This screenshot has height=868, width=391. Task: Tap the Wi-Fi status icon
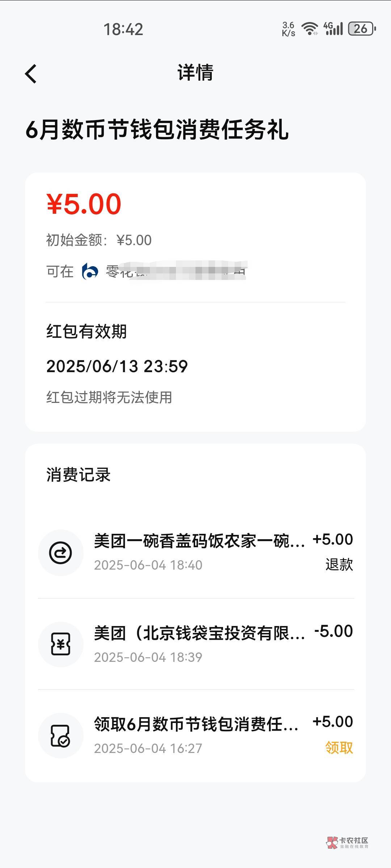[x=310, y=29]
